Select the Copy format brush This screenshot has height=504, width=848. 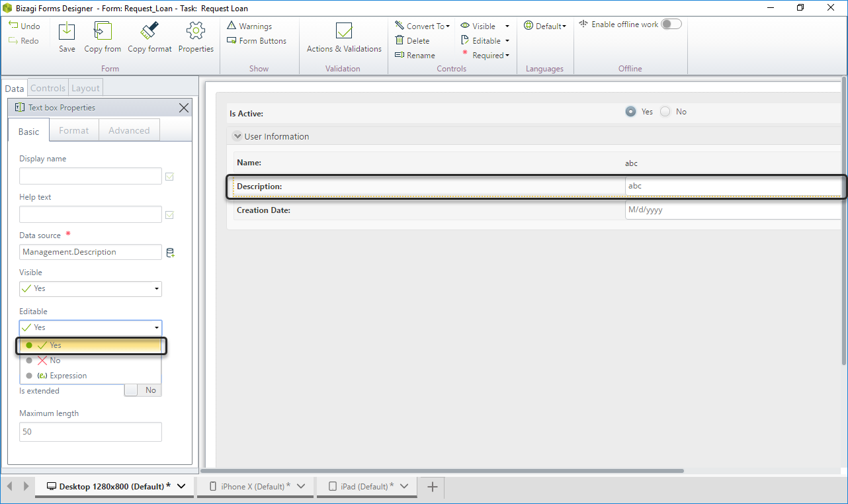(149, 37)
